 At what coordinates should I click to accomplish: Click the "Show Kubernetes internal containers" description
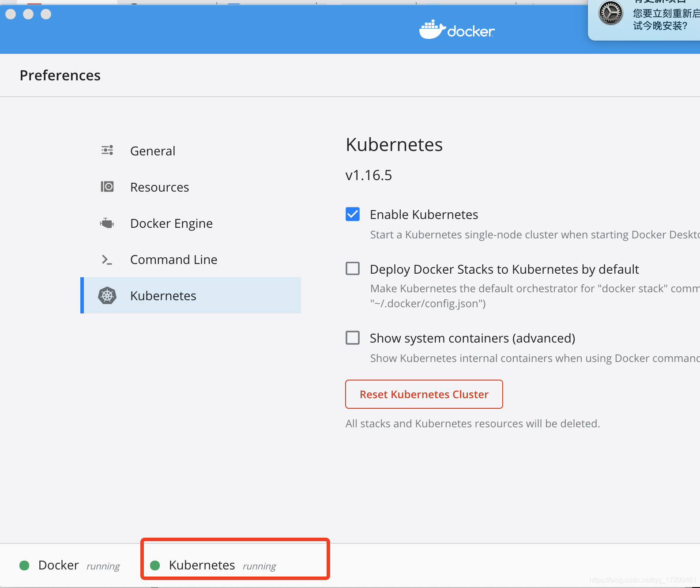pyautogui.click(x=535, y=358)
